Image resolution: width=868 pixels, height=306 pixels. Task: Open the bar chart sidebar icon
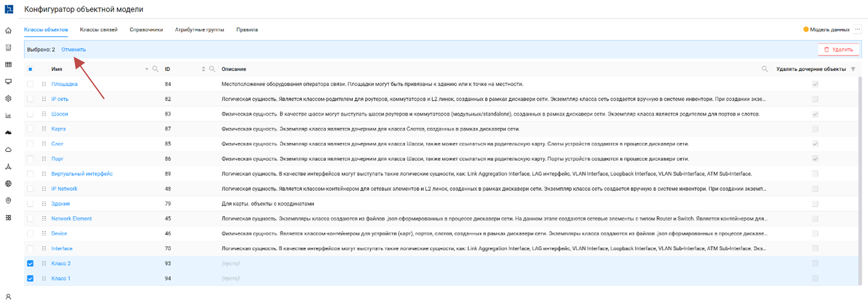coord(8,116)
